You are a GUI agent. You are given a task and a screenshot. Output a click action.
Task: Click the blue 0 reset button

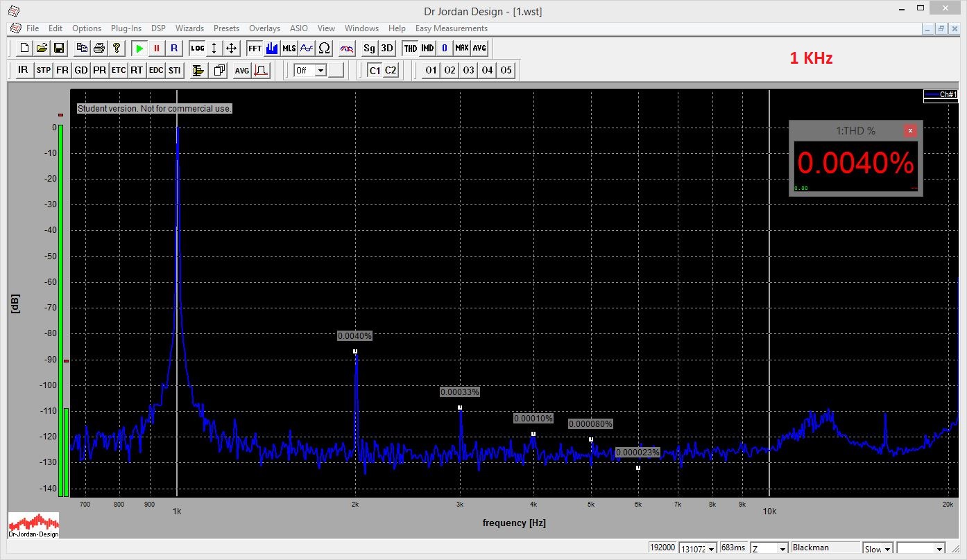[445, 49]
